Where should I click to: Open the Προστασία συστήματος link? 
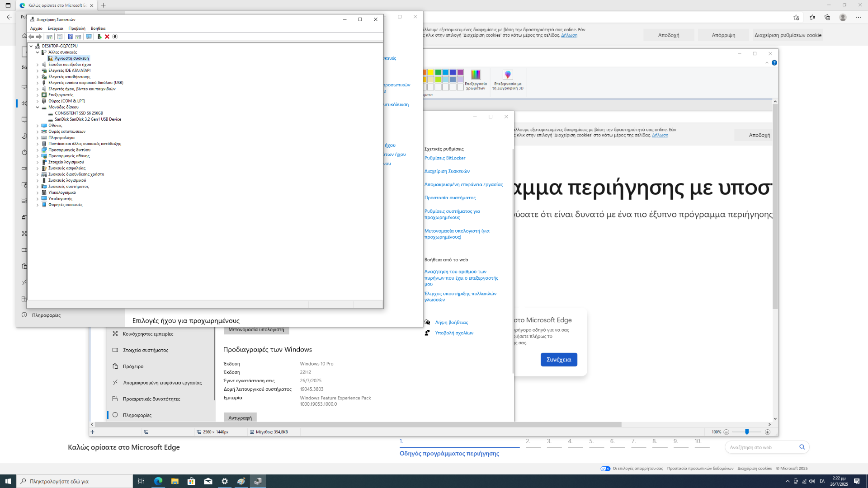(450, 198)
